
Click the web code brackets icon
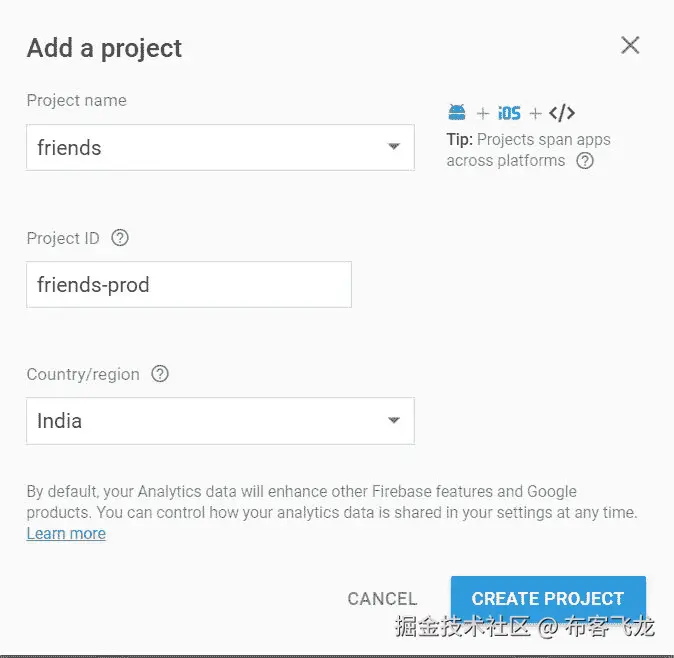pyautogui.click(x=562, y=113)
